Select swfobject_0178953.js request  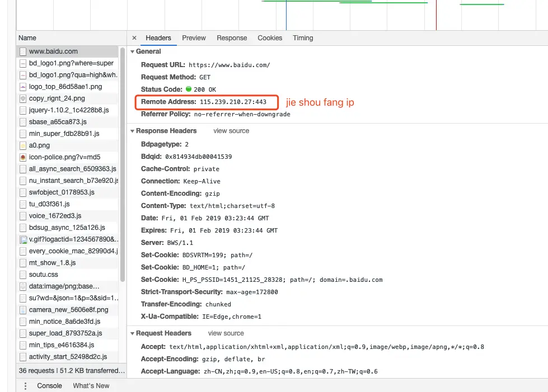[67, 192]
